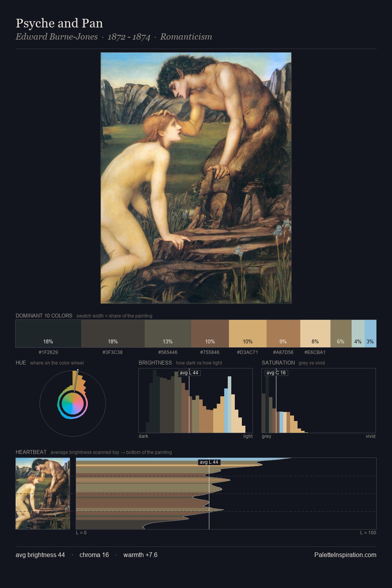The image size is (392, 588).
Task: Choose the cream 8% swatch #E6CBA1
Action: 315,334
